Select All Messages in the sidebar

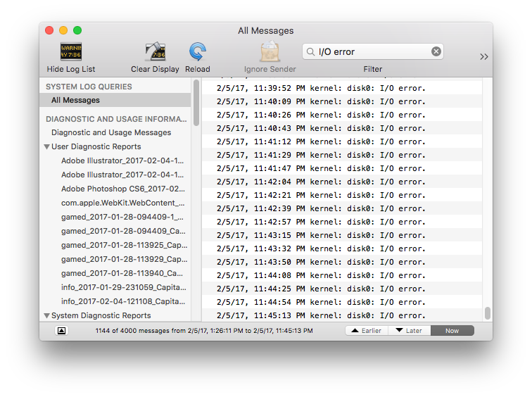[x=115, y=100]
